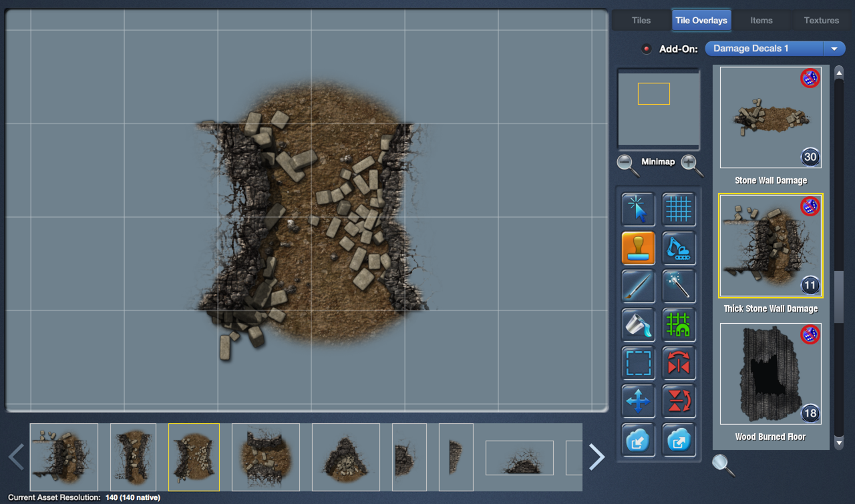The image size is (855, 504).
Task: Pick the magic wand tool
Action: [x=679, y=287]
